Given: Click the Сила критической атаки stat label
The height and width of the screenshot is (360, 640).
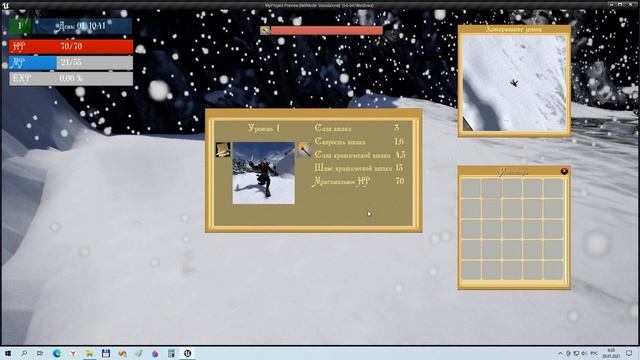Looking at the screenshot, I should coord(352,155).
